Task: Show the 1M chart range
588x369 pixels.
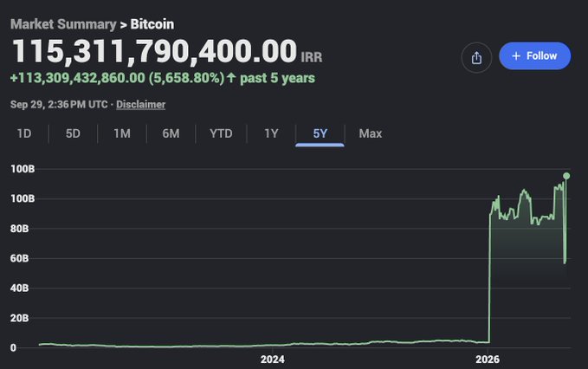Action: pyautogui.click(x=122, y=133)
